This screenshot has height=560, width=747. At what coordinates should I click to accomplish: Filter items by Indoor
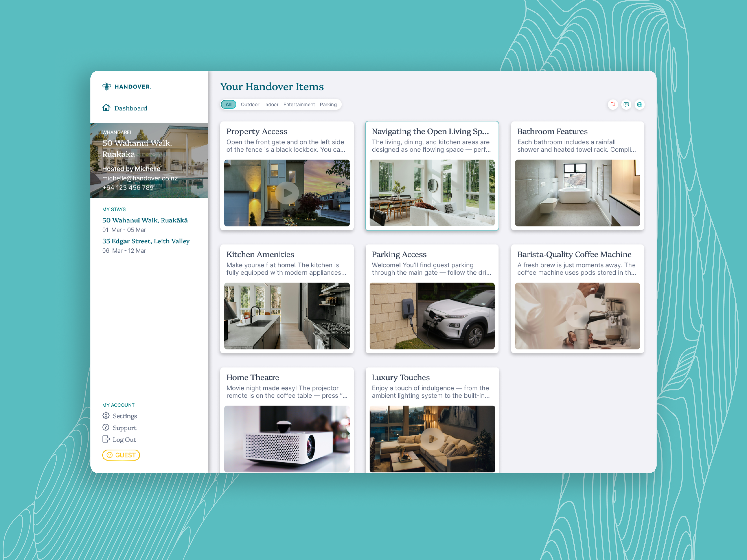pos(271,105)
